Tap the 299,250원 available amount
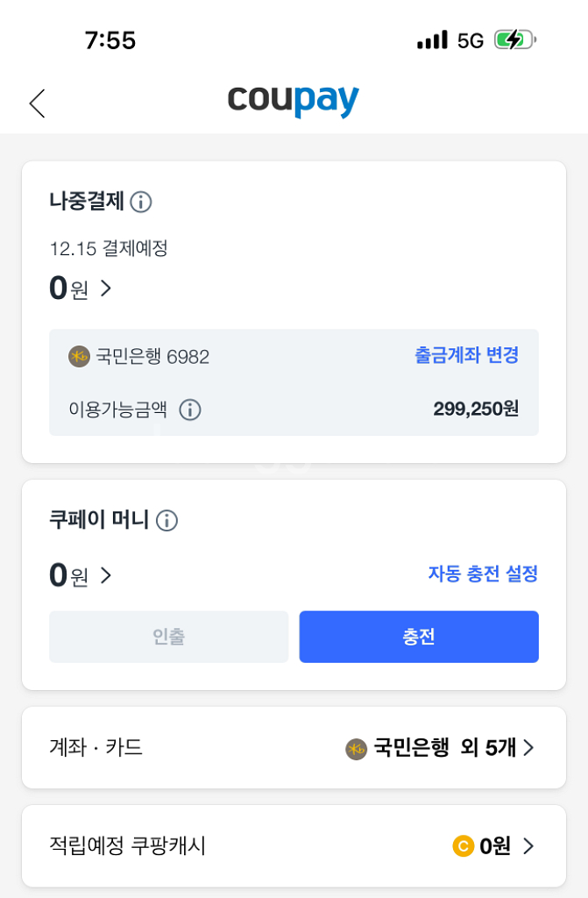 click(x=476, y=409)
